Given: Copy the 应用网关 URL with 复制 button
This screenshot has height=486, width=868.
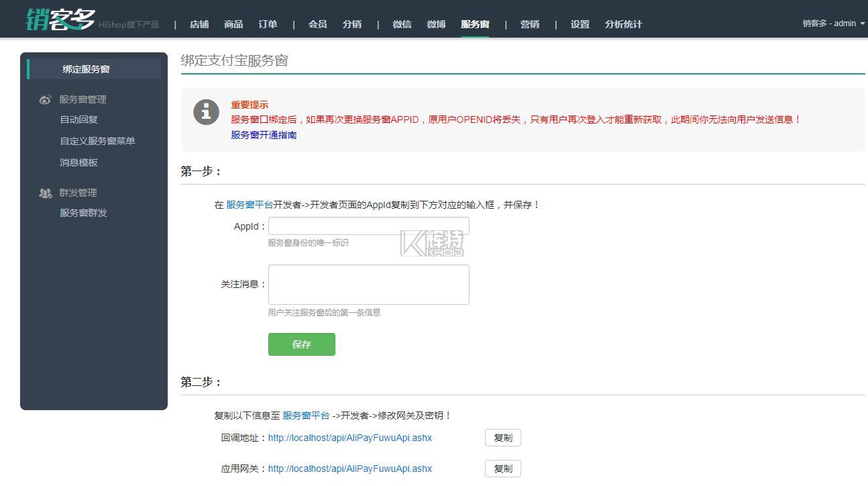Looking at the screenshot, I should coord(502,469).
